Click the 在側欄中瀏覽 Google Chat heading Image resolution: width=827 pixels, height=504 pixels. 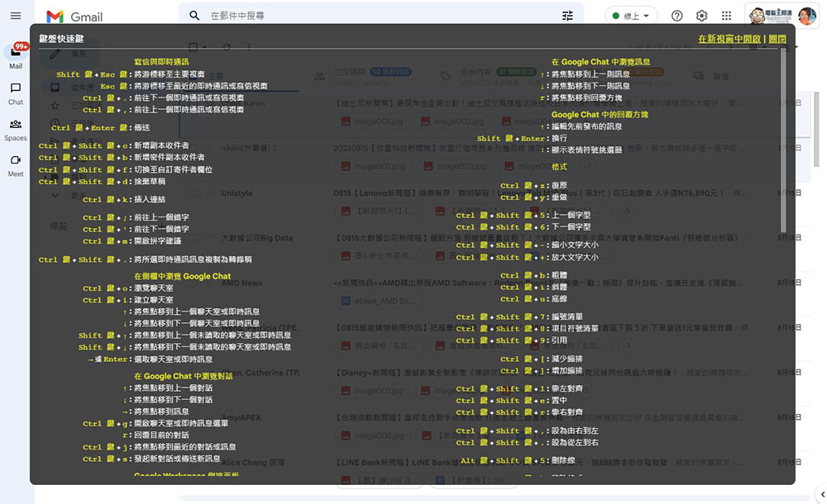click(183, 276)
